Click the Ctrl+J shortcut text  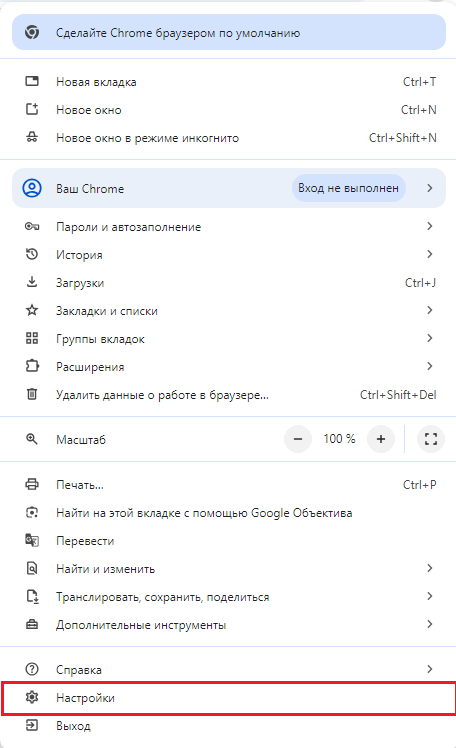point(420,282)
